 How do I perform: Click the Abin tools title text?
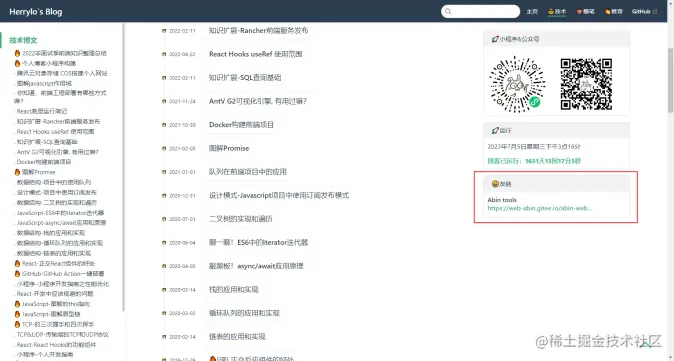[x=502, y=200]
